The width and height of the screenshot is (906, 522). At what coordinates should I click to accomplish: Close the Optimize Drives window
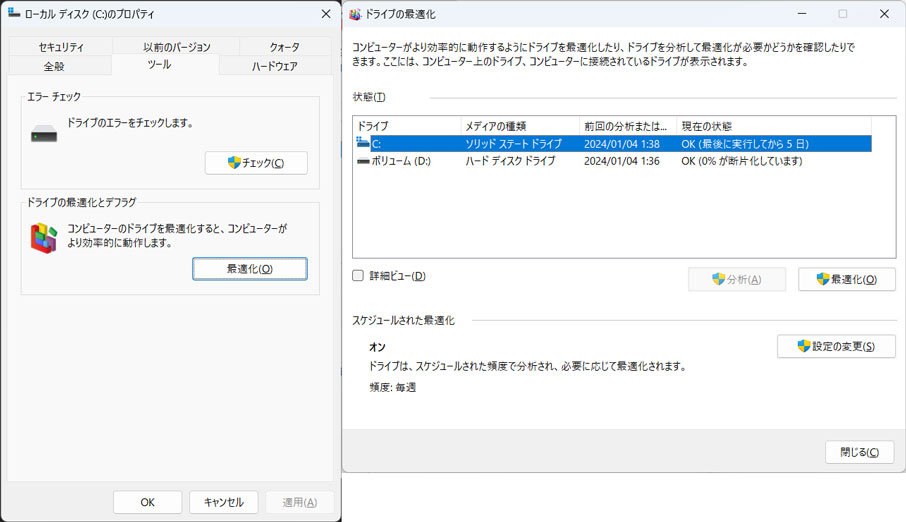[x=884, y=13]
